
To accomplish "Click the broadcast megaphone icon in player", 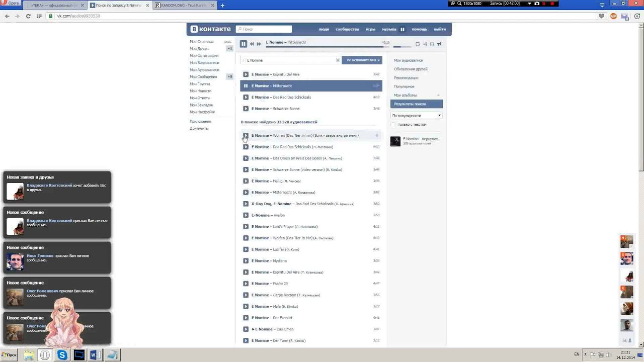I will tap(439, 44).
